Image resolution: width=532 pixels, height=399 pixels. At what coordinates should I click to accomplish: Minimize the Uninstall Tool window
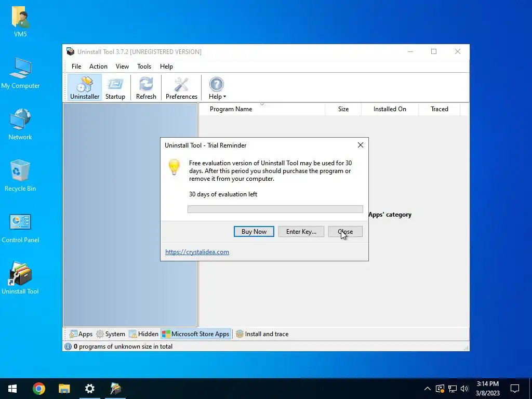tap(410, 51)
